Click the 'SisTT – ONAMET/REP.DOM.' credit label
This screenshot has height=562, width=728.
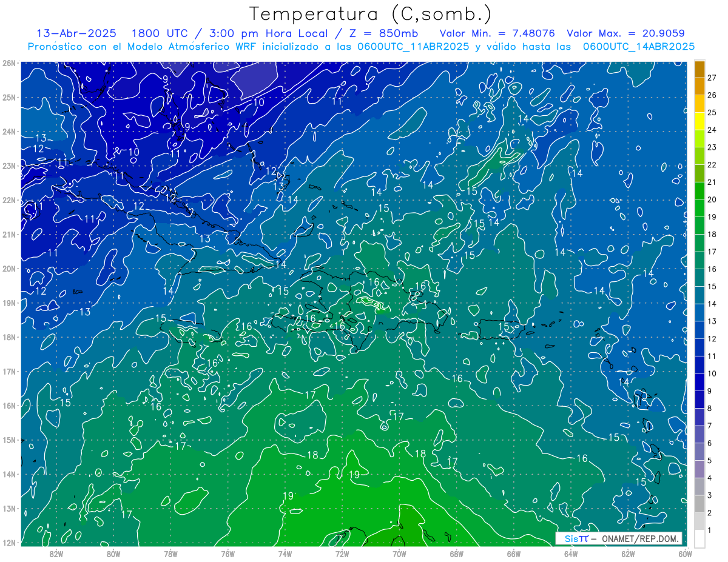pyautogui.click(x=619, y=538)
